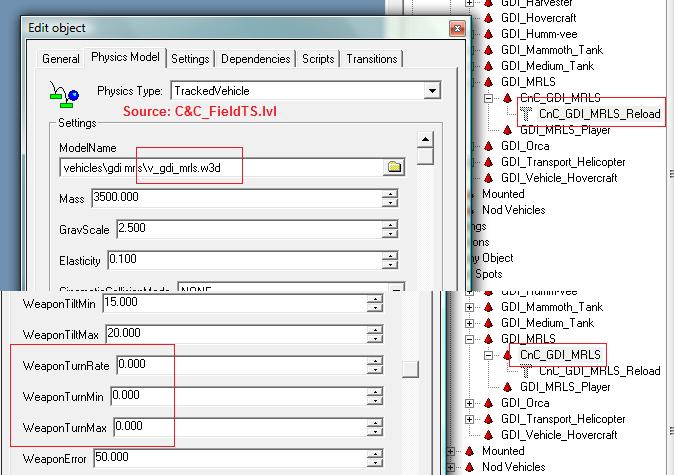The width and height of the screenshot is (674, 475).
Task: Click the red icon beside GDI_Hovercraft
Action: 489,17
